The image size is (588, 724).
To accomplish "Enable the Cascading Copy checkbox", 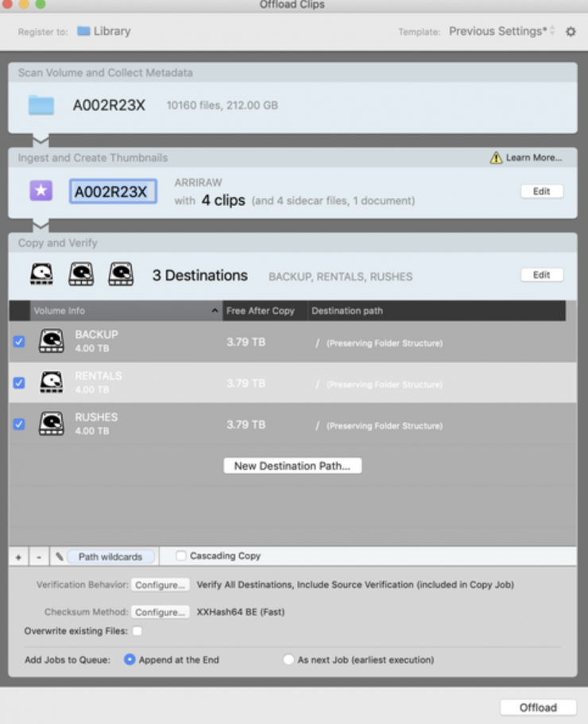I will (181, 556).
